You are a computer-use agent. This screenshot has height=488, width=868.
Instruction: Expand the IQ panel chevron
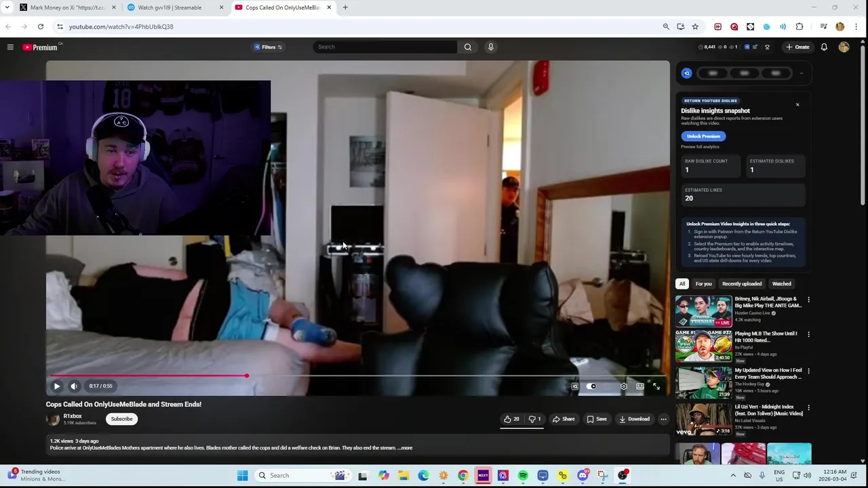tap(802, 73)
